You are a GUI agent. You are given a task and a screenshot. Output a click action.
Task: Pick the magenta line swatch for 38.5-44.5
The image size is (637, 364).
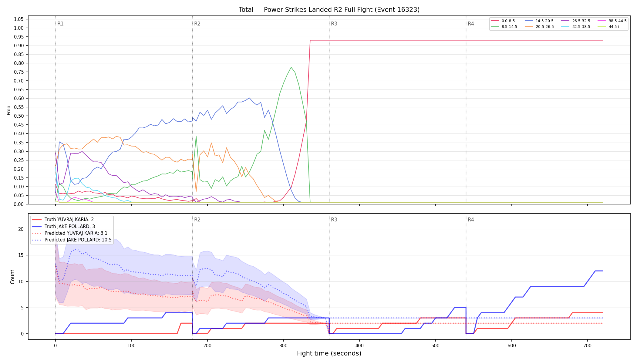click(x=602, y=21)
